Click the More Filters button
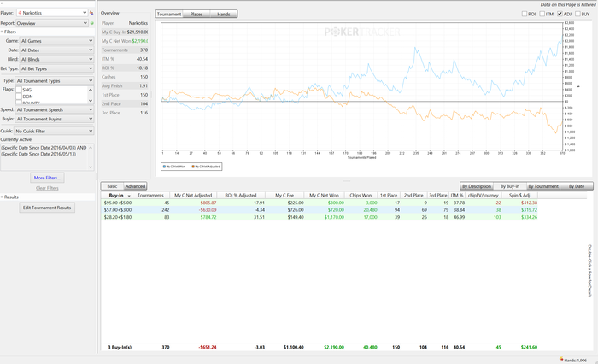The image size is (598, 364). [x=47, y=178]
